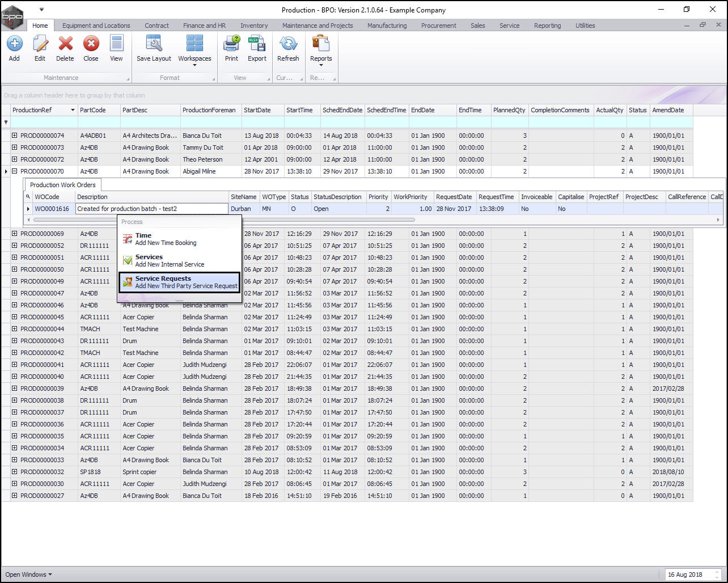Open the Open Windows button in status bar
The image size is (728, 583).
[x=28, y=574]
